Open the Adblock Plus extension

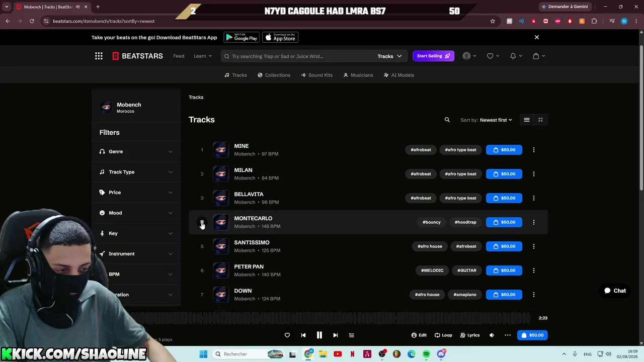coord(557,21)
